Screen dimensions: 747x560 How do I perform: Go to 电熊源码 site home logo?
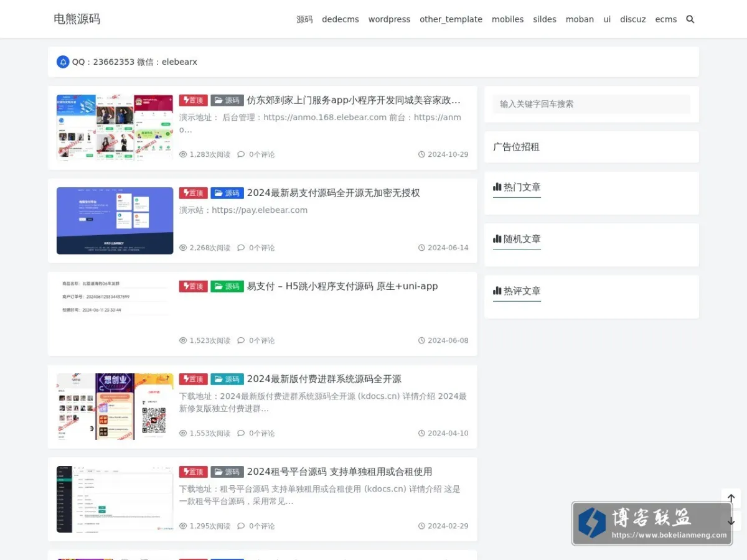click(77, 19)
